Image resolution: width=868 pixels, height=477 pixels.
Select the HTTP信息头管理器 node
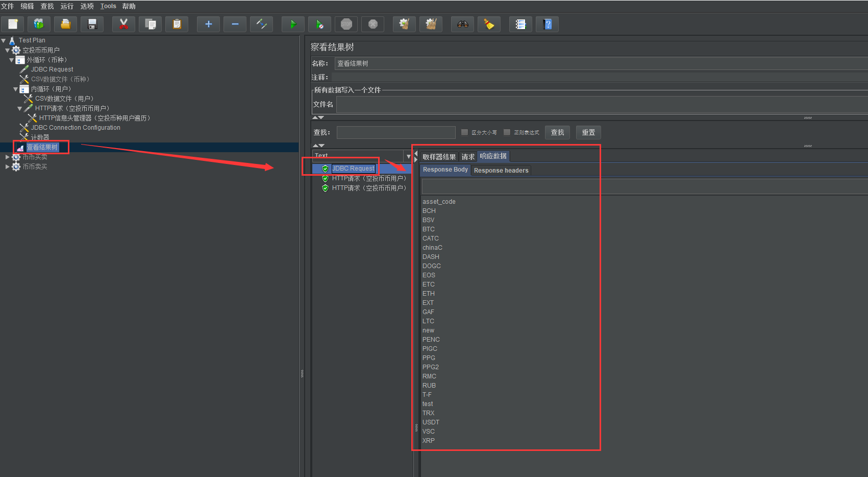94,118
